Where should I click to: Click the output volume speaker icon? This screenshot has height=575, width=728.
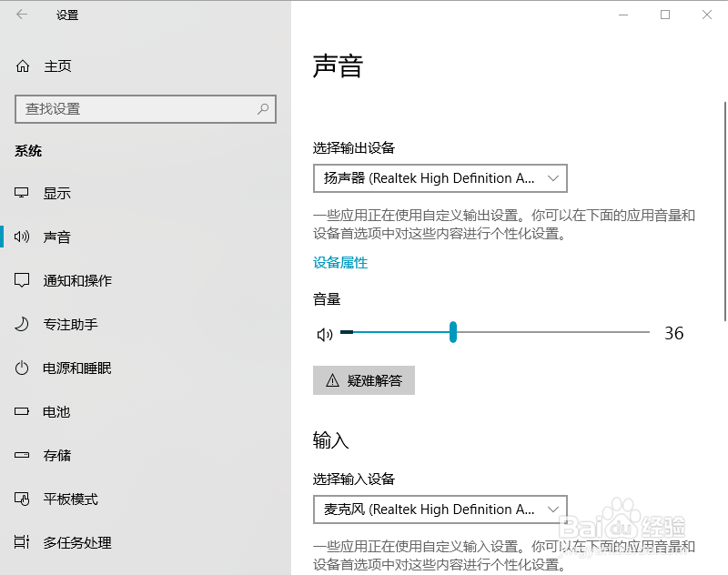coord(324,334)
